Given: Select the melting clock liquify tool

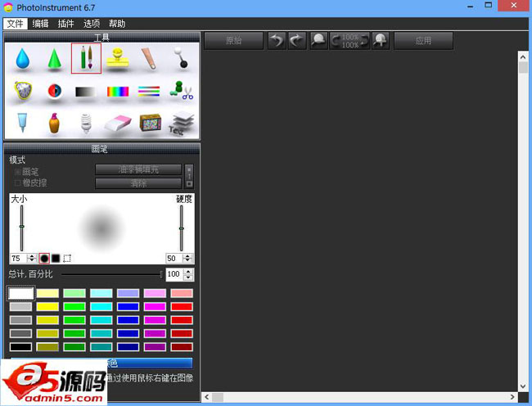Looking at the screenshot, I should coord(23,91).
